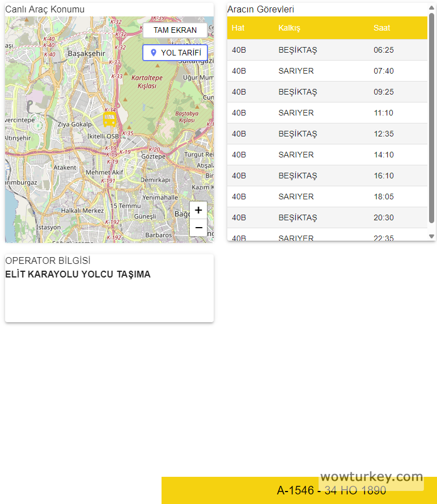Click the Hat column header
Viewport: 437px width, 504px height.
(238, 28)
